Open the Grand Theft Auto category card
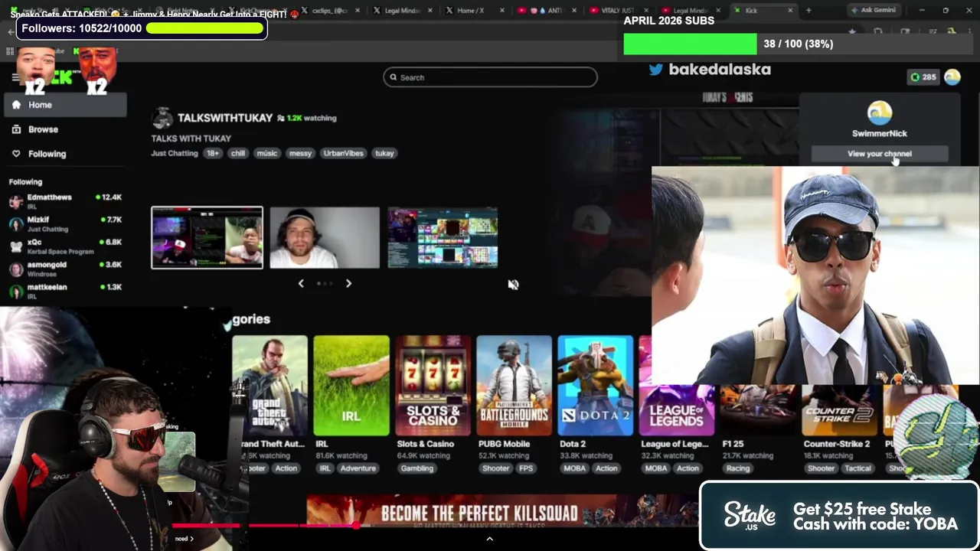Image resolution: width=980 pixels, height=551 pixels. point(270,386)
